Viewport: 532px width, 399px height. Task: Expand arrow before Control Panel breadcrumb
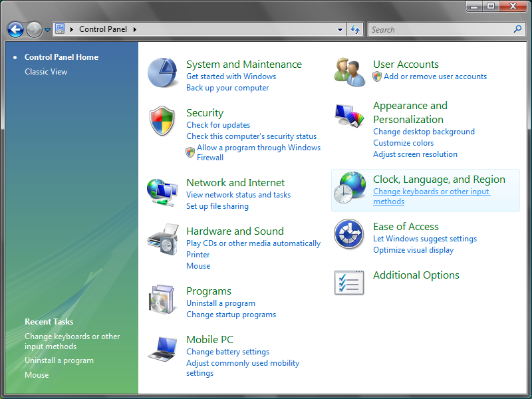point(72,29)
